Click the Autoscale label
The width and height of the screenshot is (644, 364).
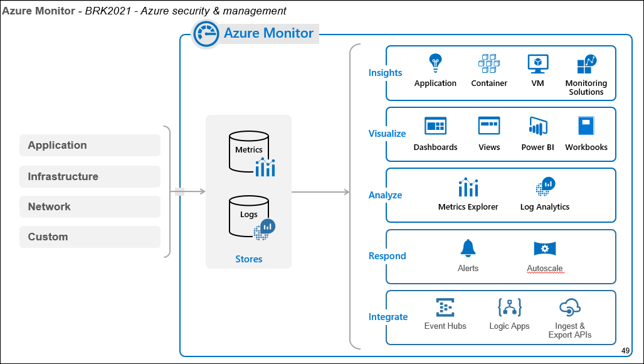[544, 268]
